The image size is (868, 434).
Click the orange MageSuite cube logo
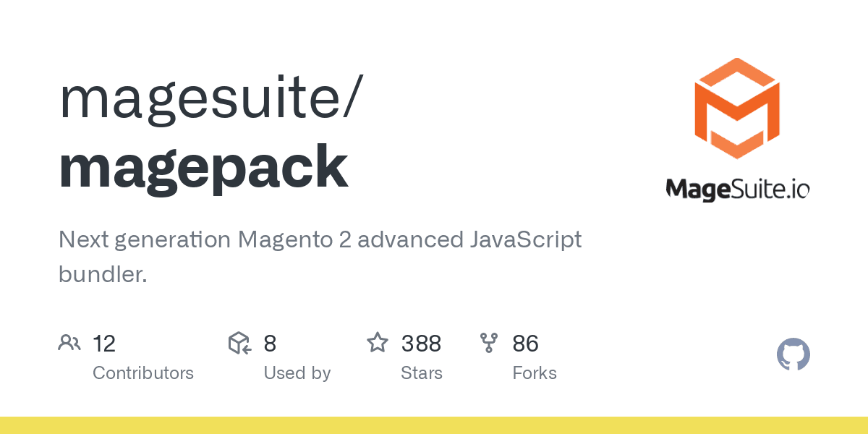(736, 108)
